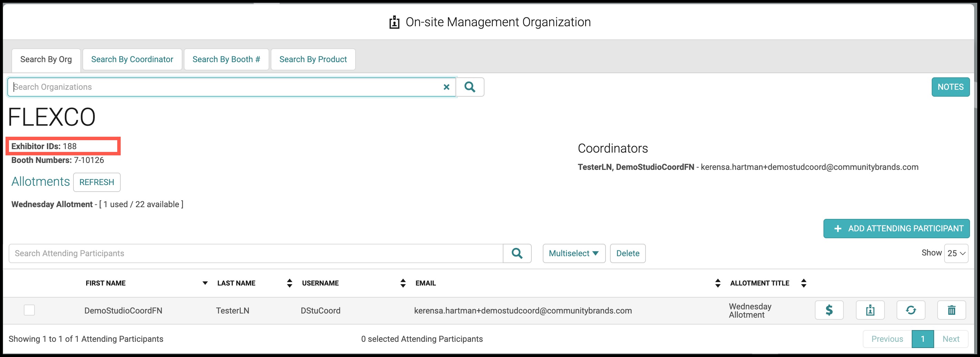Viewport: 980px width, 357px height.
Task: Switch to Search By Org tab
Action: click(46, 59)
